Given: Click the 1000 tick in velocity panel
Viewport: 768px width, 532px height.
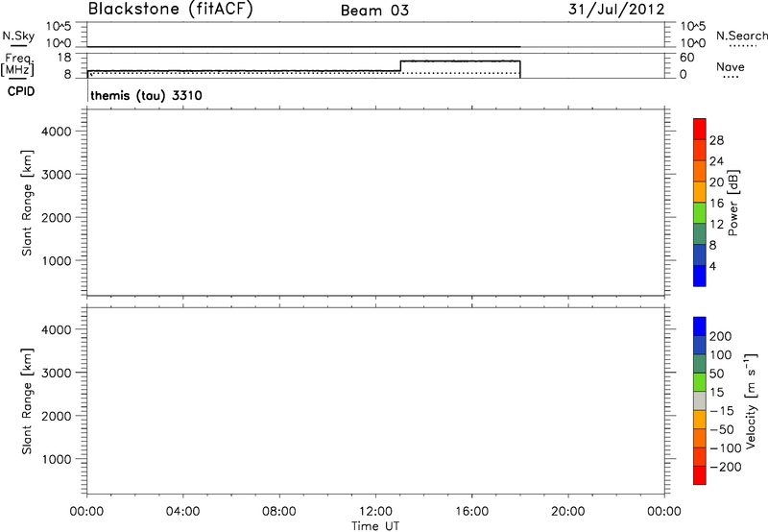Looking at the screenshot, I should (x=57, y=459).
